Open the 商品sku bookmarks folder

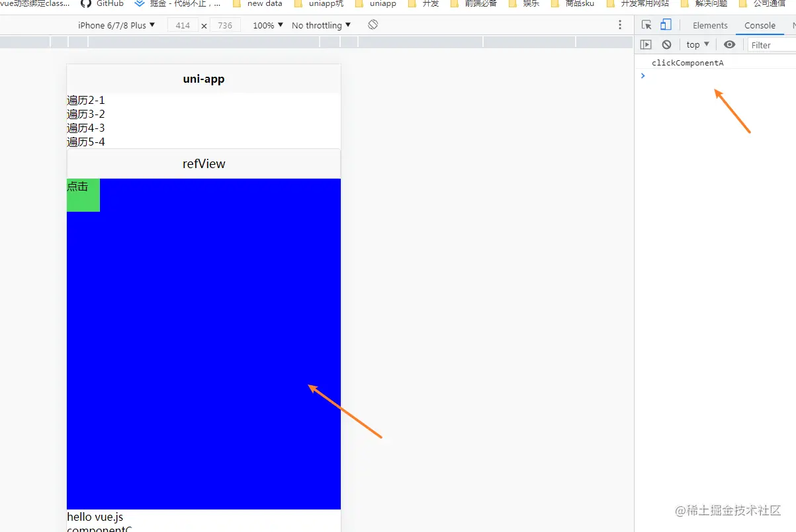[x=572, y=3]
